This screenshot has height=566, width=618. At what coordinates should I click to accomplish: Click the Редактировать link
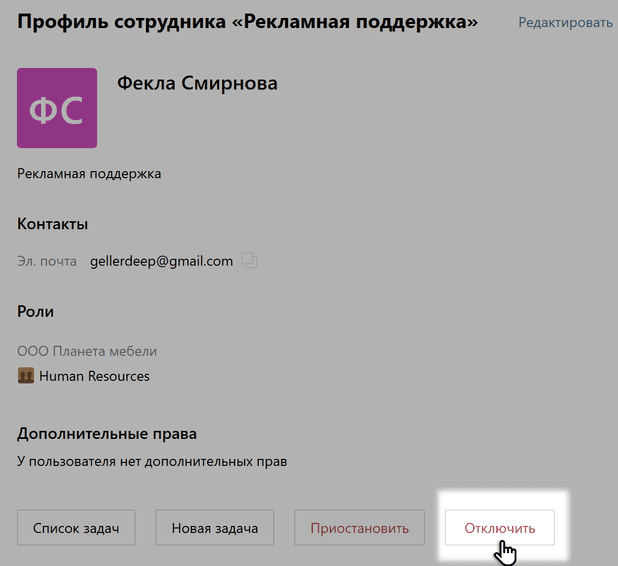(565, 22)
